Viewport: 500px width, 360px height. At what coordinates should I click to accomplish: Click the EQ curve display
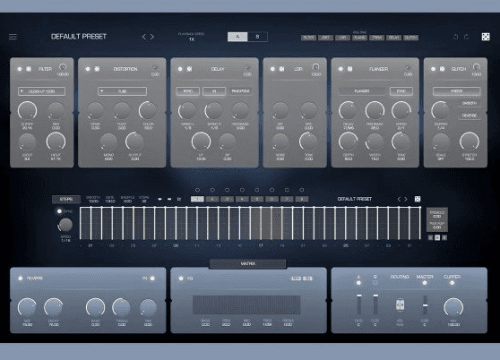coord(247,305)
